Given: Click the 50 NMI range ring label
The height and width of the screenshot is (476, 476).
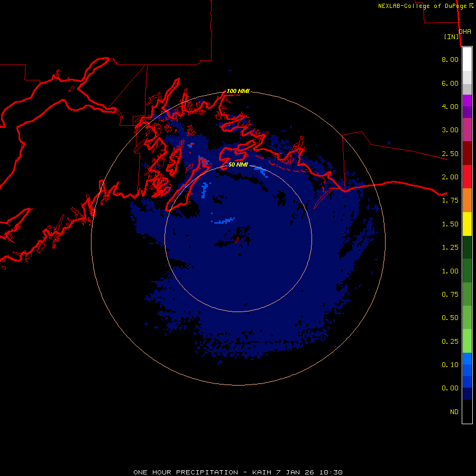Looking at the screenshot, I should 238,164.
